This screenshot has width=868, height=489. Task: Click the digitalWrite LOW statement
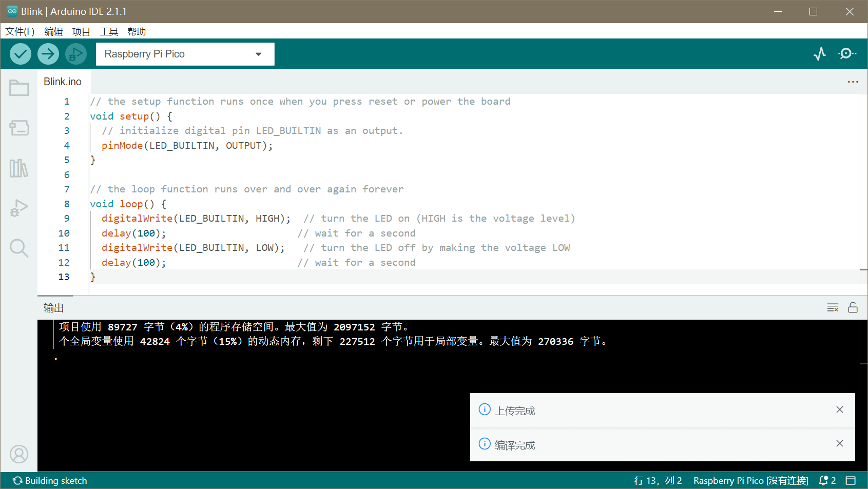click(x=193, y=248)
